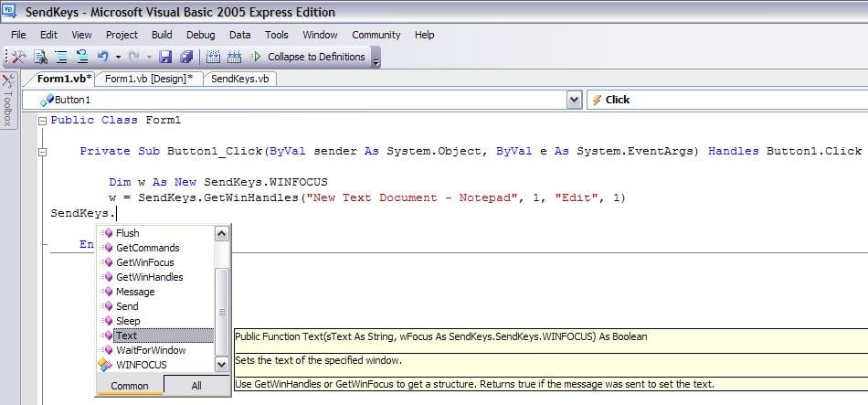
Task: Choose WINFOCUS structure from completion list
Action: (141, 365)
